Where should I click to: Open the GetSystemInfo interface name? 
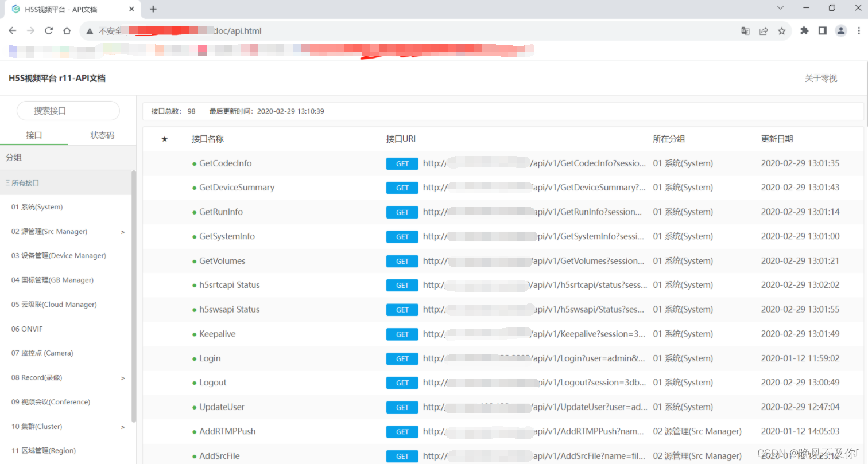pyautogui.click(x=227, y=236)
